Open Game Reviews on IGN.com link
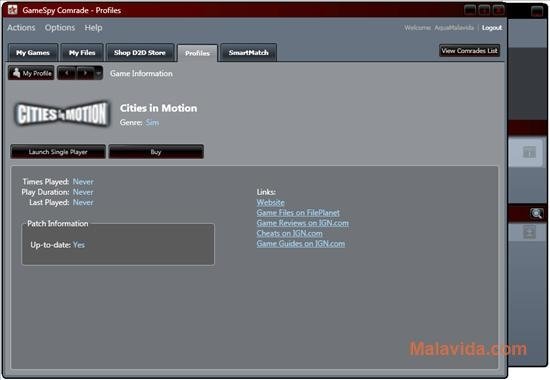The width and height of the screenshot is (550, 380). [x=302, y=223]
